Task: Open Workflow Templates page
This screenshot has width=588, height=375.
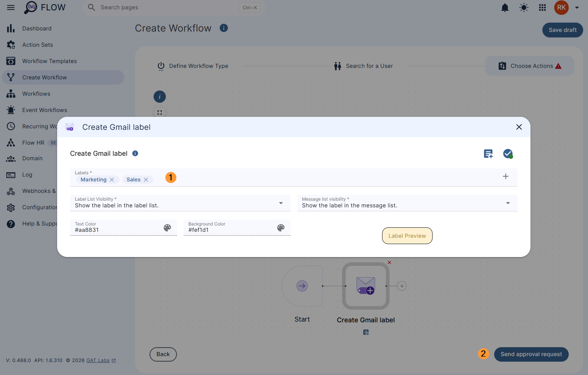Action: [x=49, y=61]
